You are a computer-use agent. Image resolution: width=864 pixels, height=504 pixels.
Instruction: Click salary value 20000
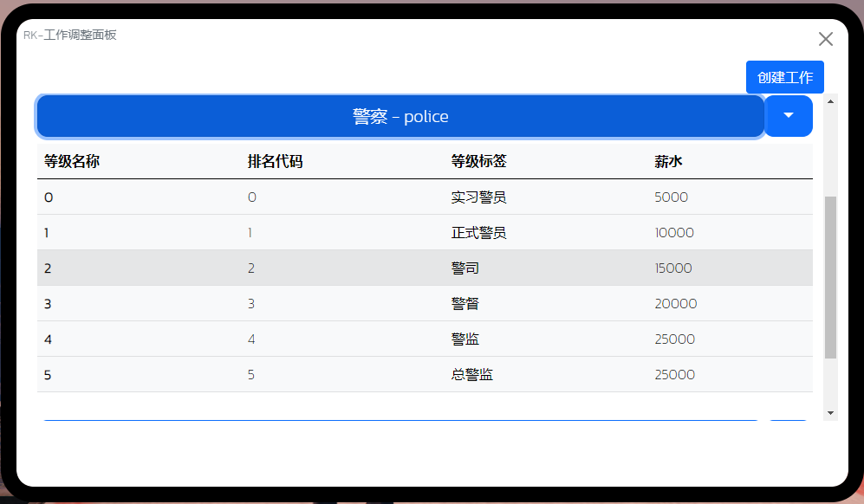click(676, 303)
